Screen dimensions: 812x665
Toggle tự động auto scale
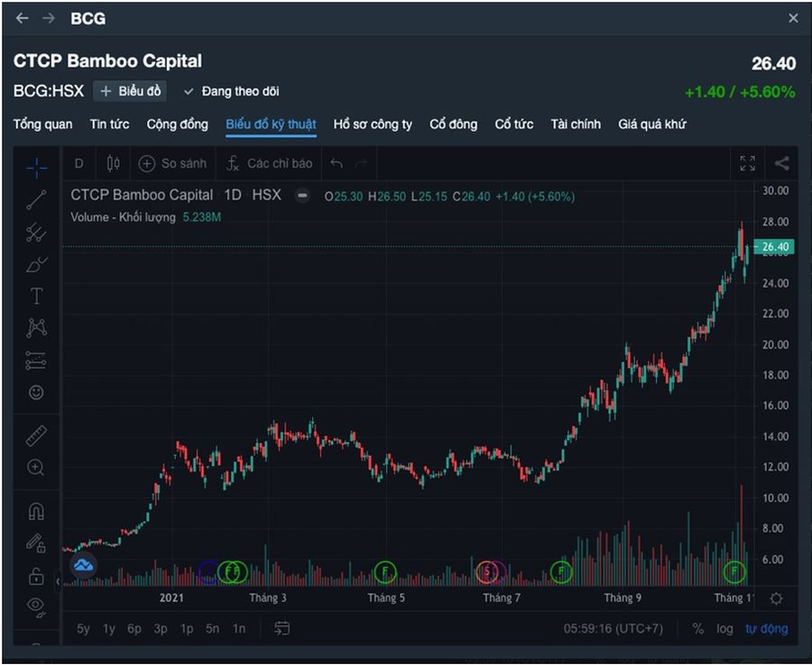click(767, 629)
